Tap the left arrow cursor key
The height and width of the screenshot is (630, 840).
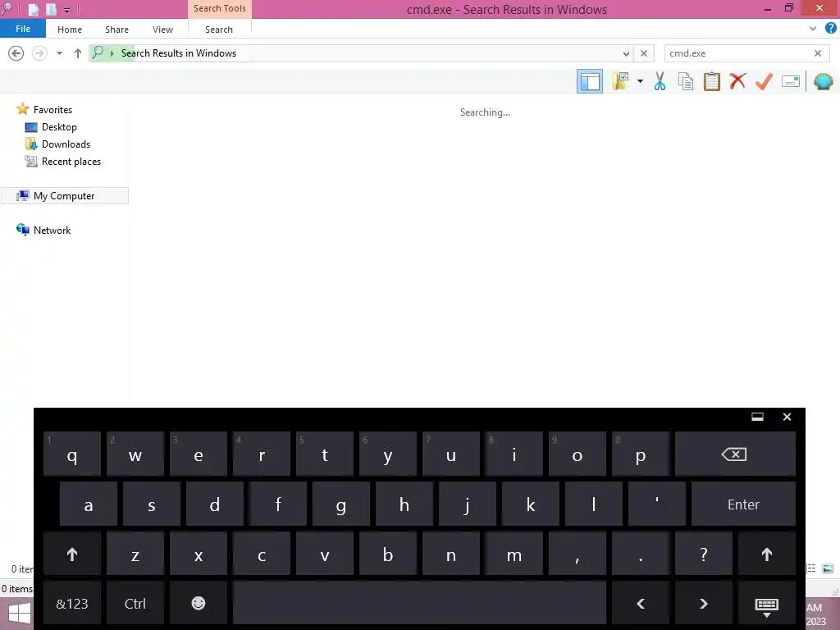click(x=640, y=603)
